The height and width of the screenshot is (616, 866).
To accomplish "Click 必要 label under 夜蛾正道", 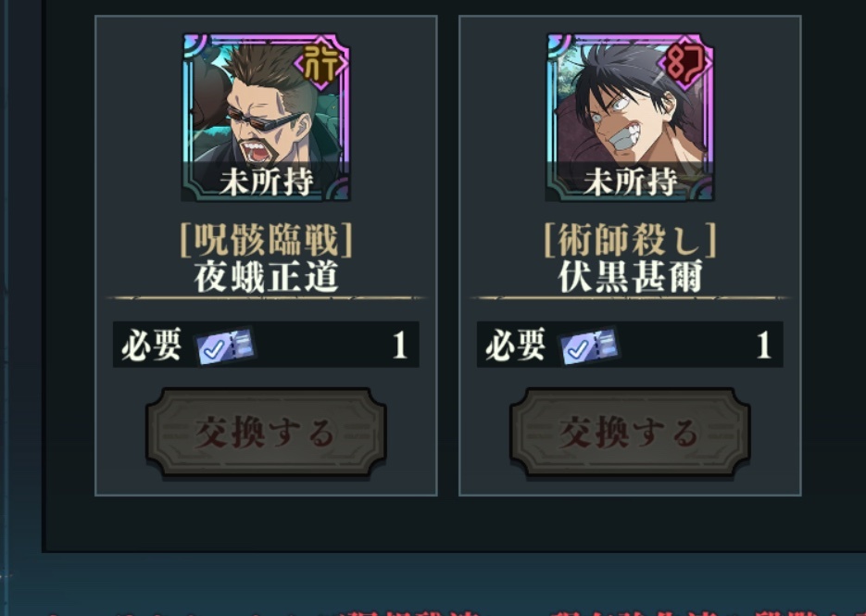I will click(x=151, y=345).
